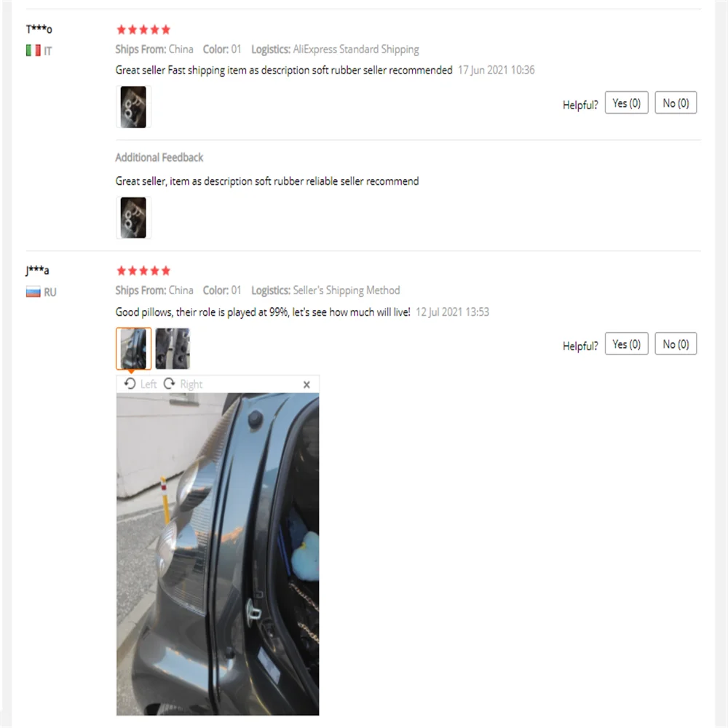Close the enlarged photo viewer

click(306, 384)
